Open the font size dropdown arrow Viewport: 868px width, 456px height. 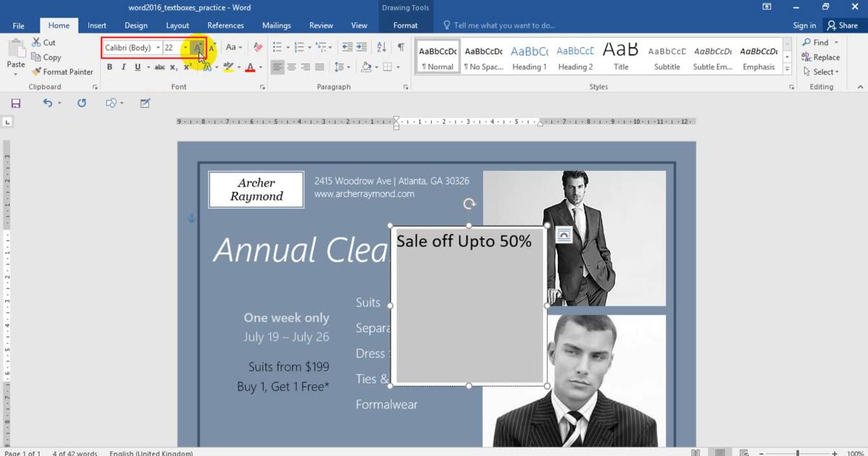[x=185, y=48]
